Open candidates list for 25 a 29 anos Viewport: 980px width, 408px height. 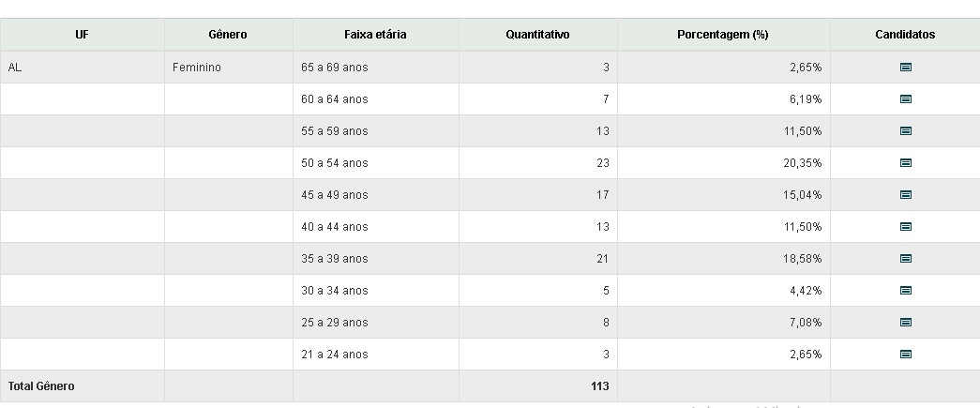click(x=906, y=323)
